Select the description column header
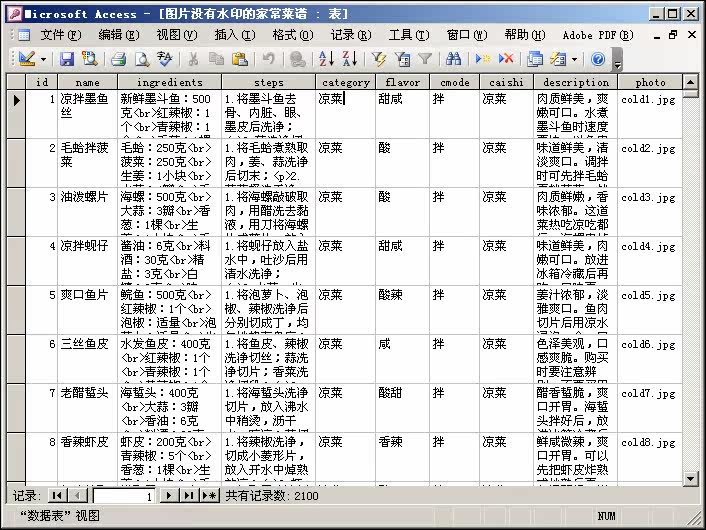Image resolution: width=706 pixels, height=530 pixels. [x=576, y=82]
